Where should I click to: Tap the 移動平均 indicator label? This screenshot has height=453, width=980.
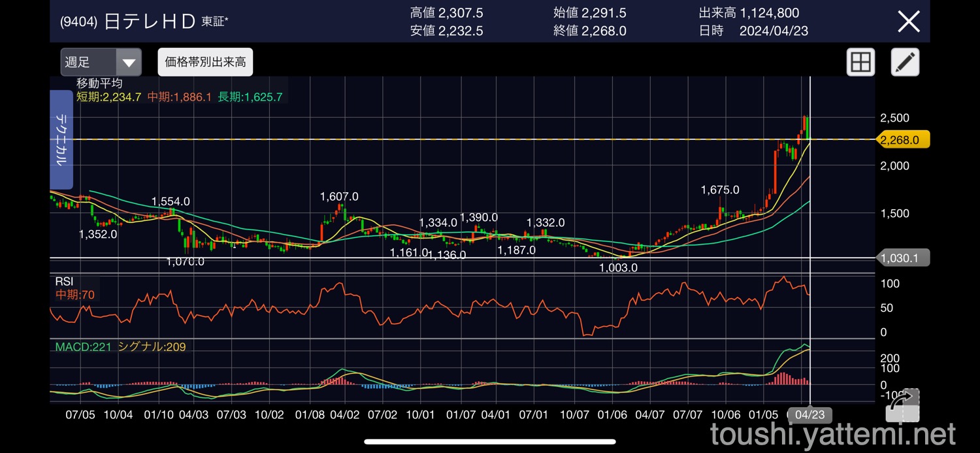[99, 83]
